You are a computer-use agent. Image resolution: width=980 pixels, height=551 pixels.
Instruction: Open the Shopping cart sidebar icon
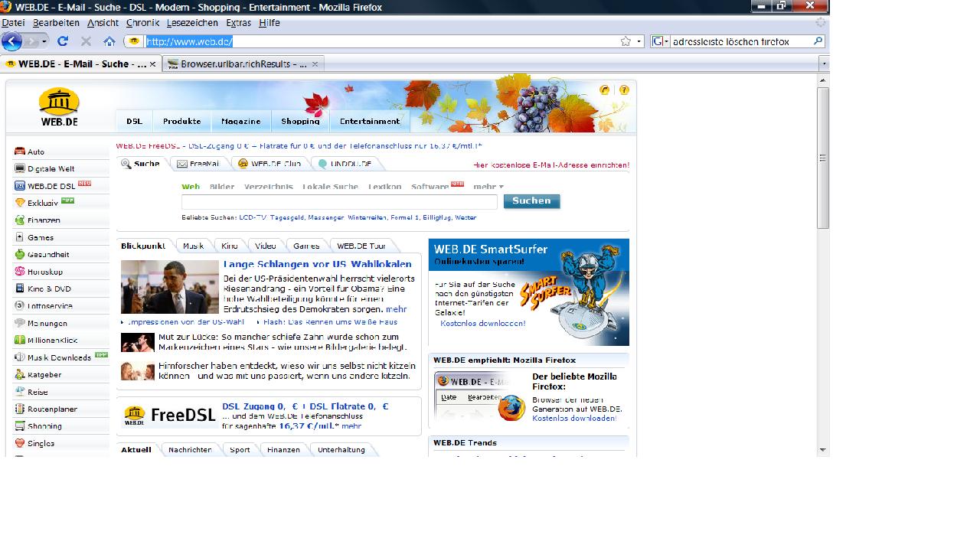point(20,426)
